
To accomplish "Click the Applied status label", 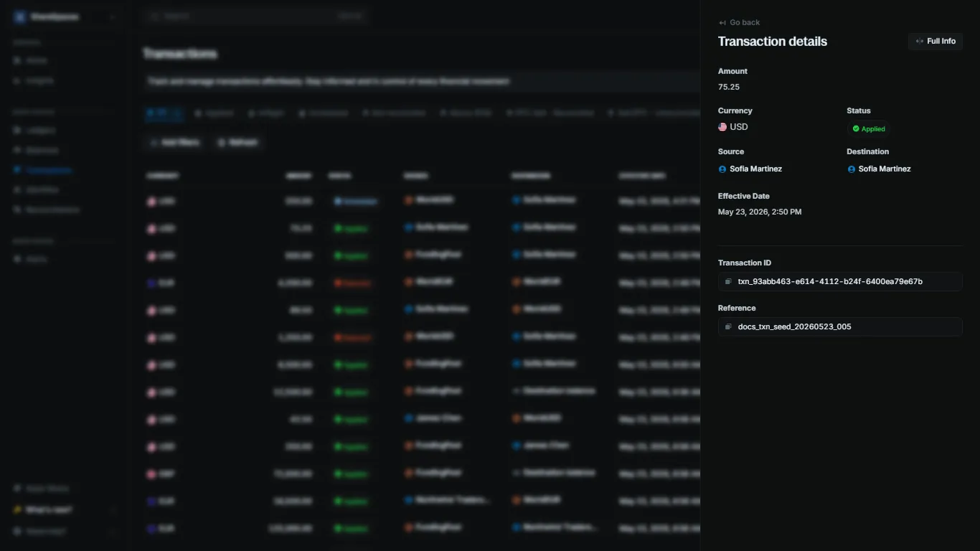I will [873, 129].
